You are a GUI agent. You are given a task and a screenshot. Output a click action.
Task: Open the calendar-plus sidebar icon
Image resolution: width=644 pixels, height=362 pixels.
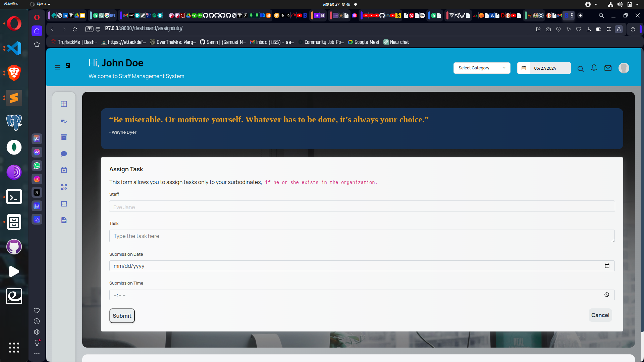(x=64, y=170)
